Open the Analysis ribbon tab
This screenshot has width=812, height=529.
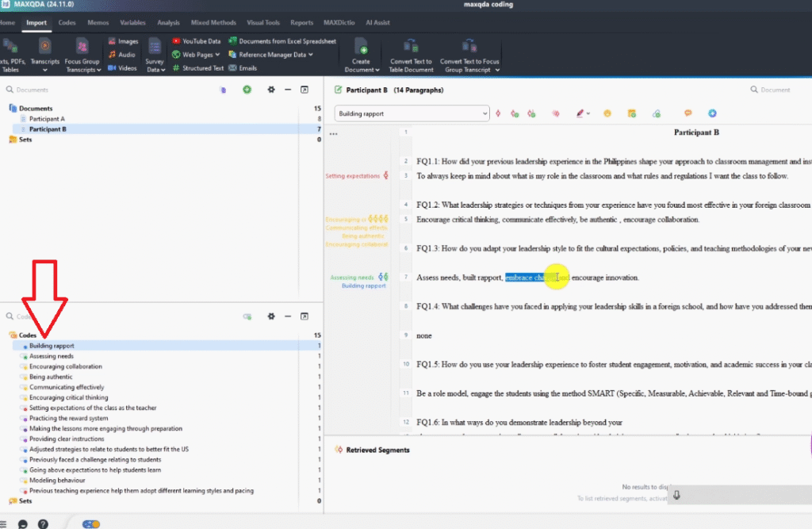[167, 23]
